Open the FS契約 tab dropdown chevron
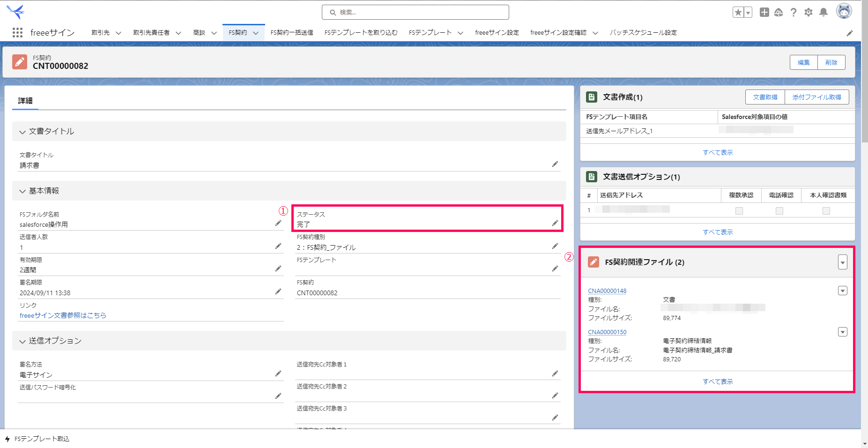 coord(256,33)
